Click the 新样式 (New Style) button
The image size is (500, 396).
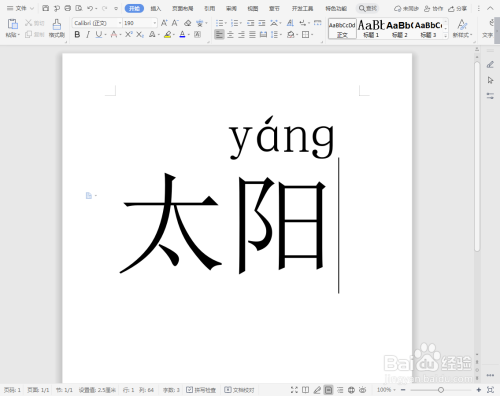[x=462, y=28]
